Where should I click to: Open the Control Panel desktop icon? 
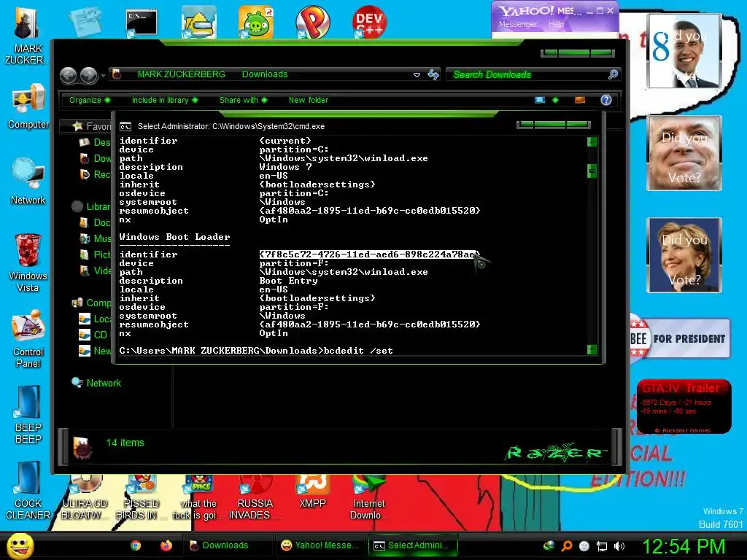point(28,339)
